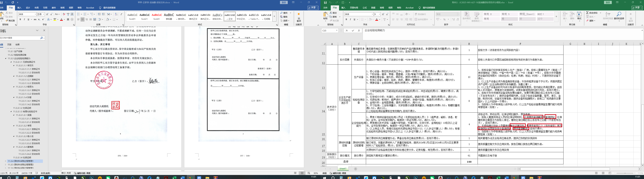
Task: Open Word's 审阅 ribbon tab
Action: 62,8
